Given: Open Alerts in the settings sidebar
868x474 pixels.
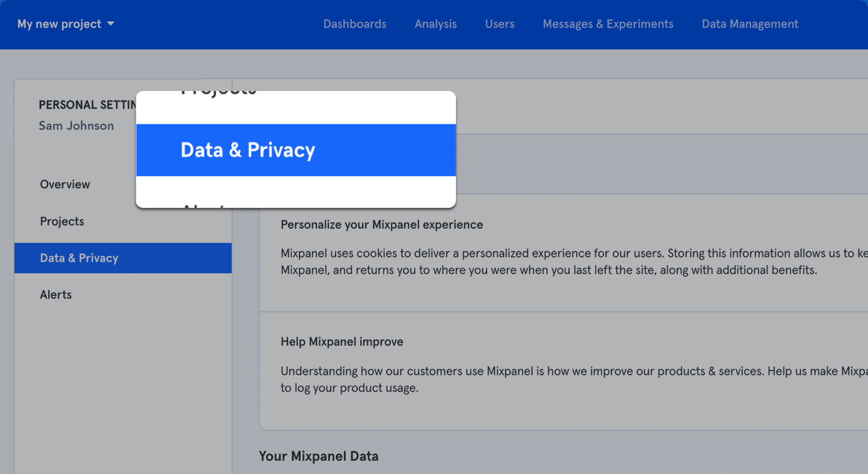Looking at the screenshot, I should tap(56, 295).
